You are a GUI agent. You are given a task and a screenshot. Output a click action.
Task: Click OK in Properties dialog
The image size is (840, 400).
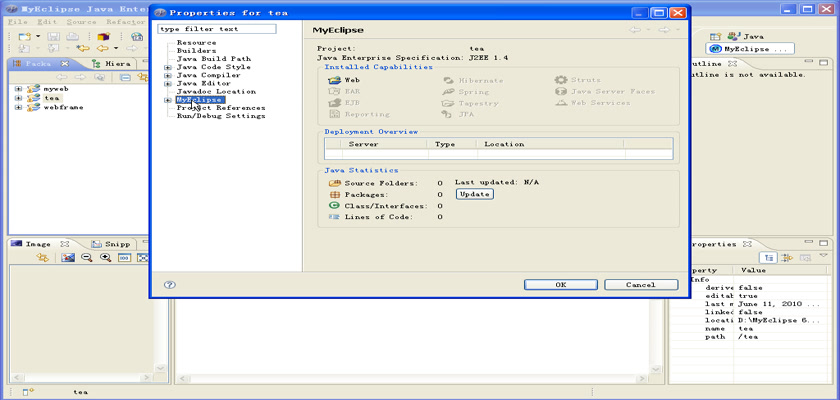pos(560,285)
